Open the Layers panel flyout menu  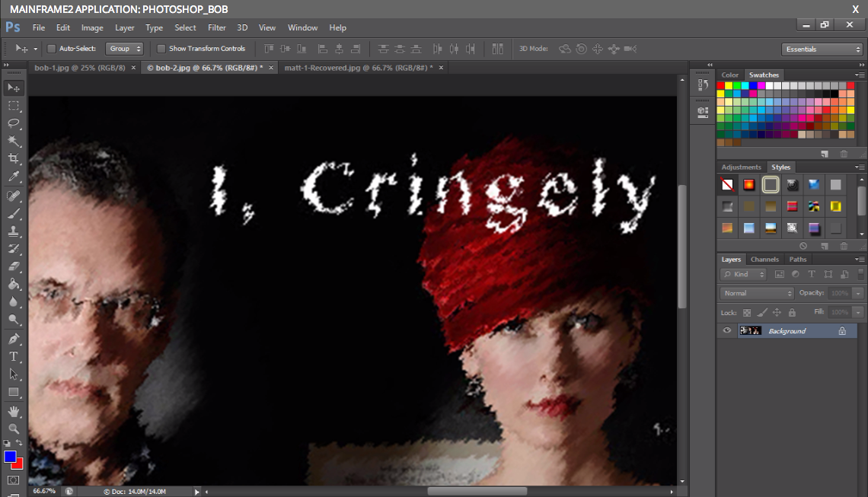[x=859, y=259]
